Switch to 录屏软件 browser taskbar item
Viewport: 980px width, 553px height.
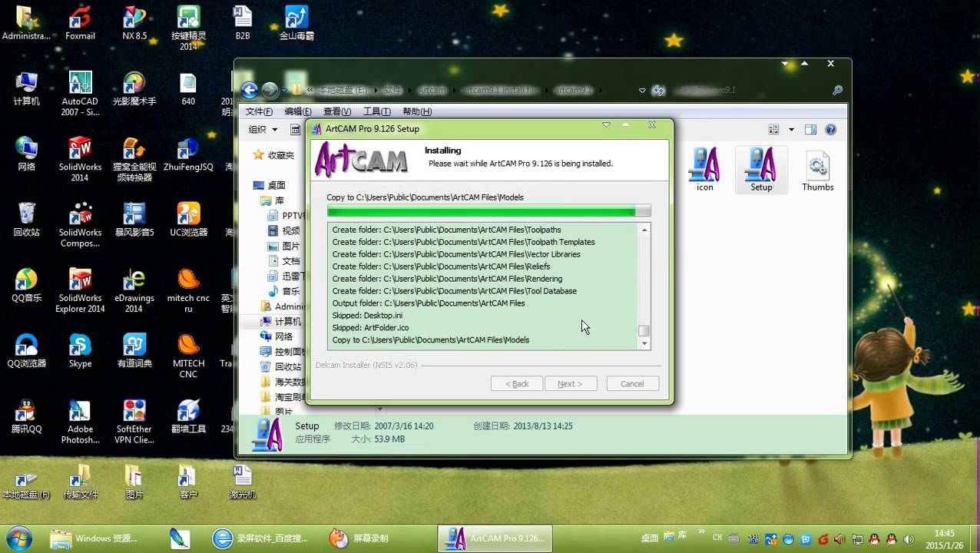[x=261, y=538]
